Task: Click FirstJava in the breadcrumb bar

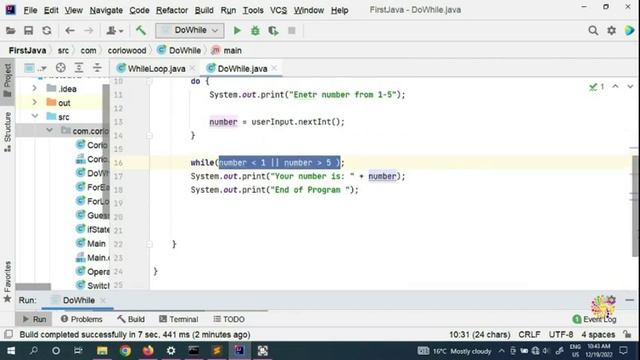Action: [x=27, y=51]
